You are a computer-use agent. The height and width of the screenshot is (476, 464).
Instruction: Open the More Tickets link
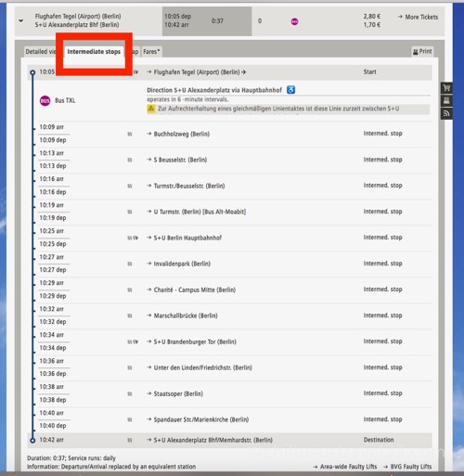418,17
